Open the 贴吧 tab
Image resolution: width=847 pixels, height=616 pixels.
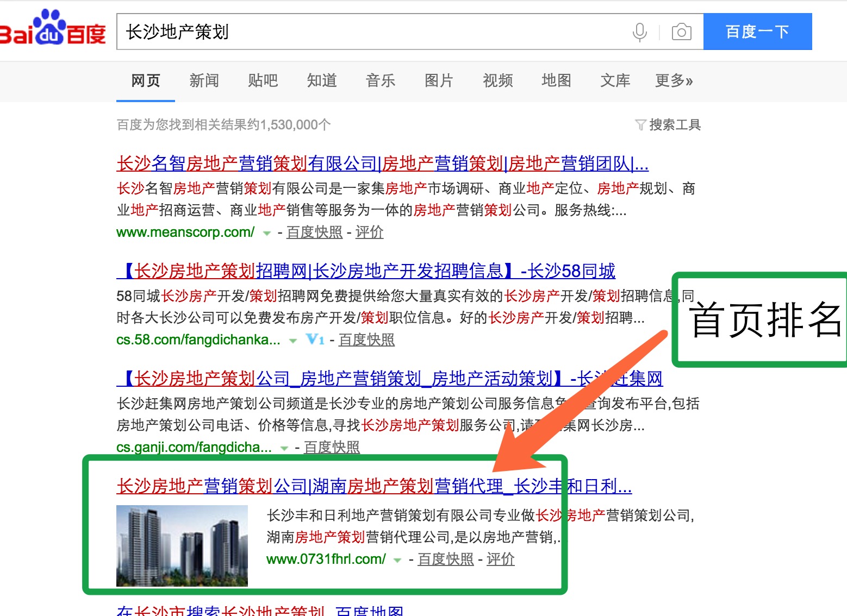[x=263, y=81]
